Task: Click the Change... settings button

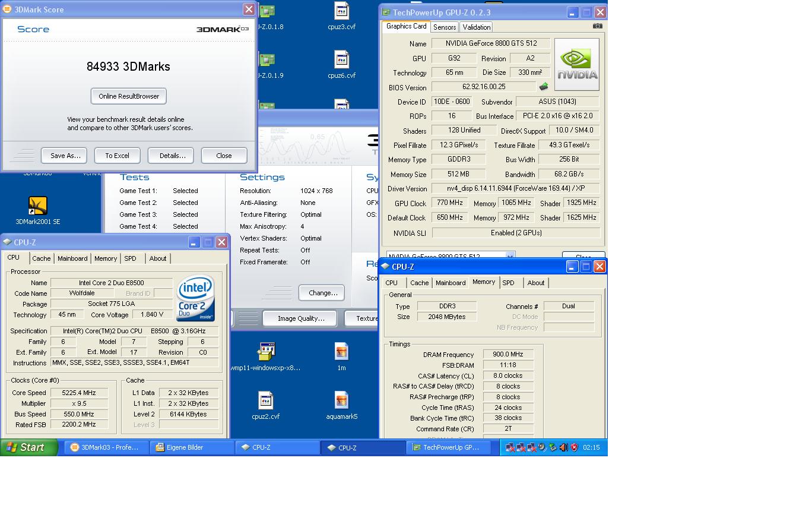Action: [x=322, y=293]
